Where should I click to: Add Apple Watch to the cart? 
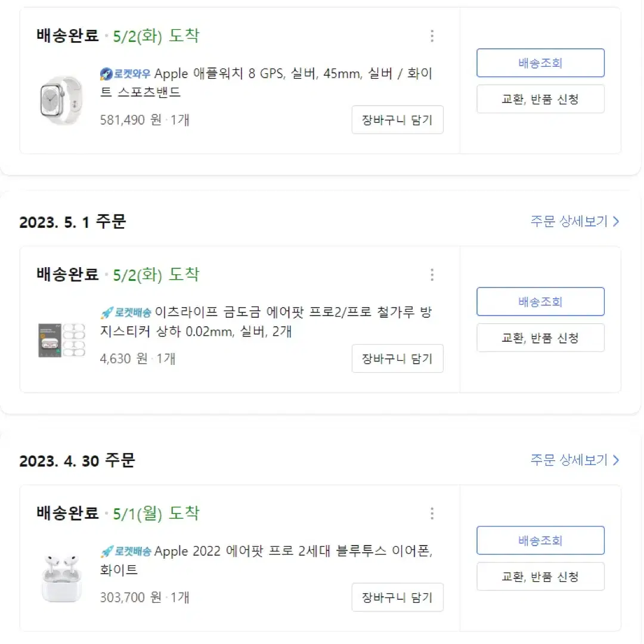(x=397, y=120)
